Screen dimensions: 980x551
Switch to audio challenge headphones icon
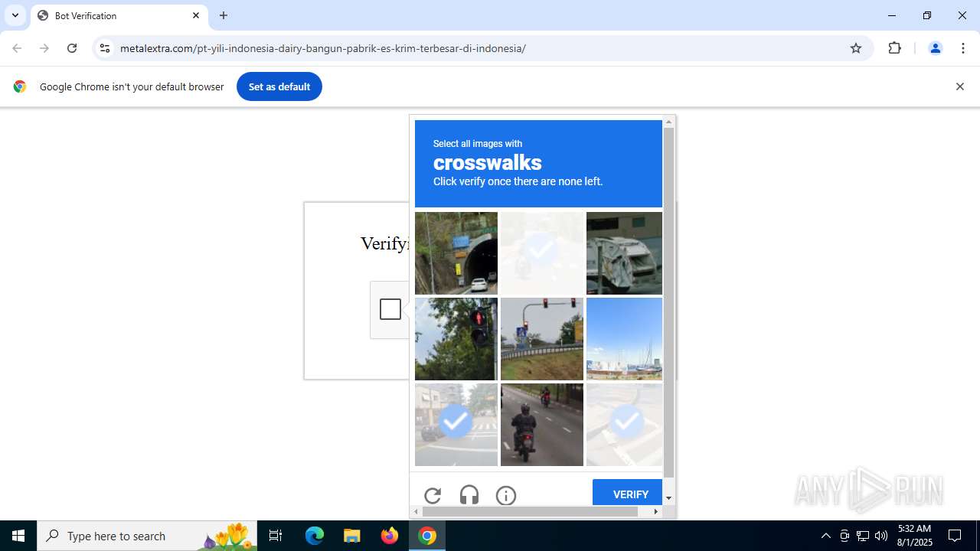coord(469,495)
